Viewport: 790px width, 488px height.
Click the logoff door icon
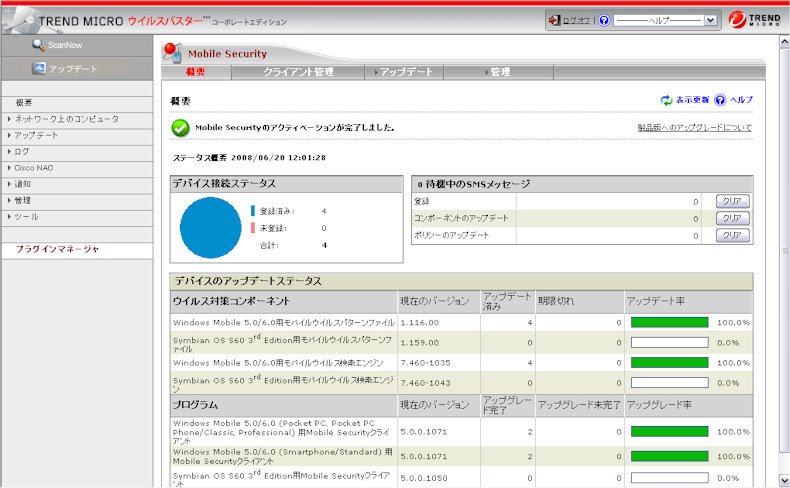554,20
